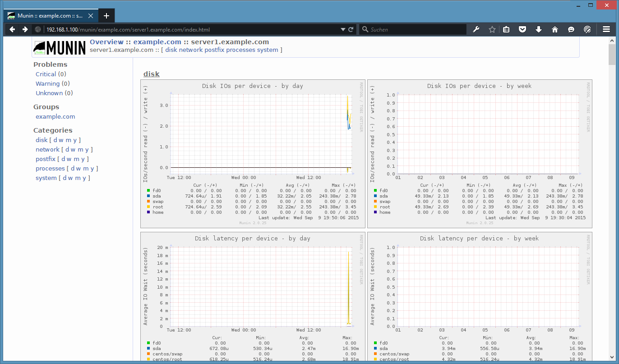Open the Firefox hamburger menu
The image size is (619, 364).
point(606,29)
